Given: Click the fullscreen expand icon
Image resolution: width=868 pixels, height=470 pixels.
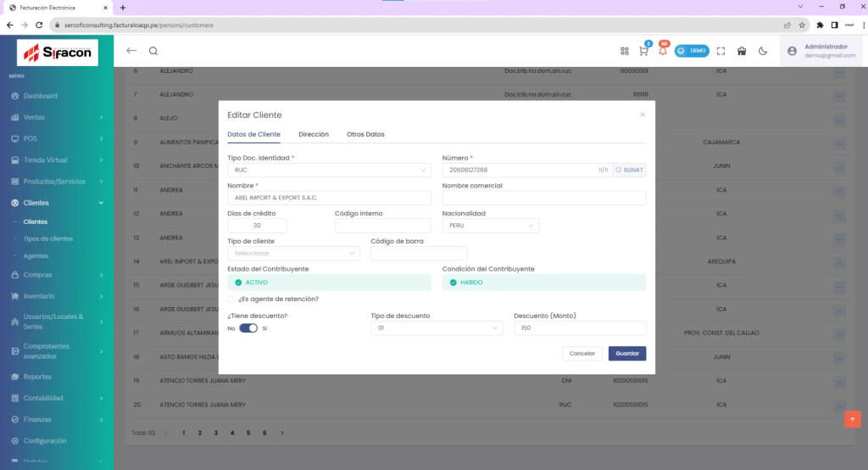Looking at the screenshot, I should click(x=721, y=51).
